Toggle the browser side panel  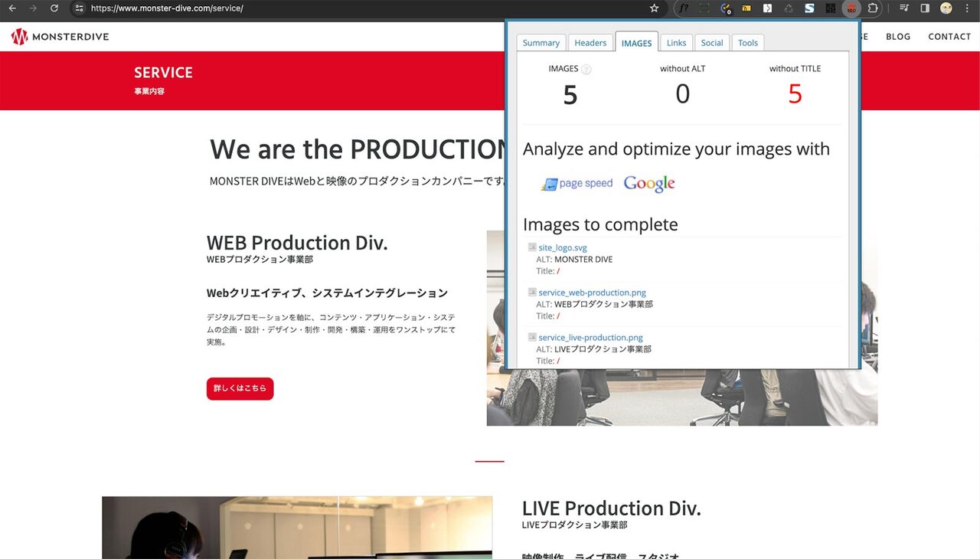(925, 8)
